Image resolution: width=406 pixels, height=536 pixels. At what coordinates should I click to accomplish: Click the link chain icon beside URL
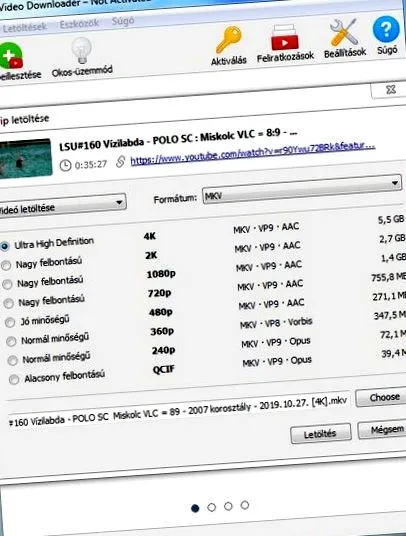click(x=120, y=161)
